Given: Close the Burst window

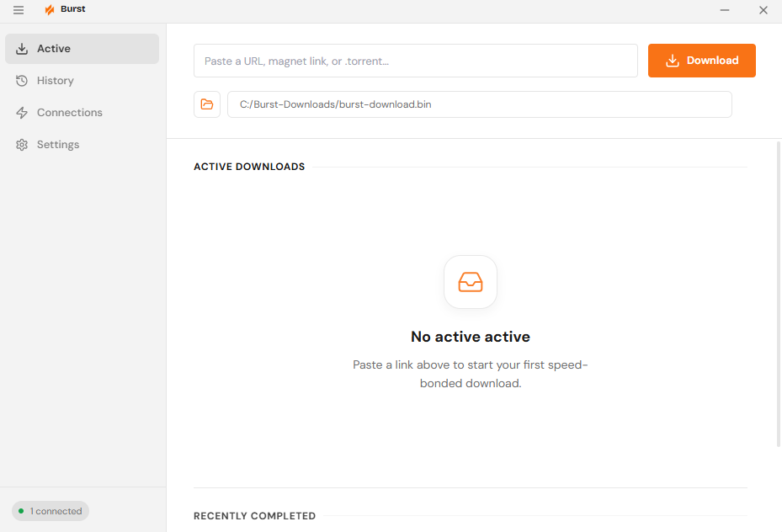Looking at the screenshot, I should [x=763, y=10].
